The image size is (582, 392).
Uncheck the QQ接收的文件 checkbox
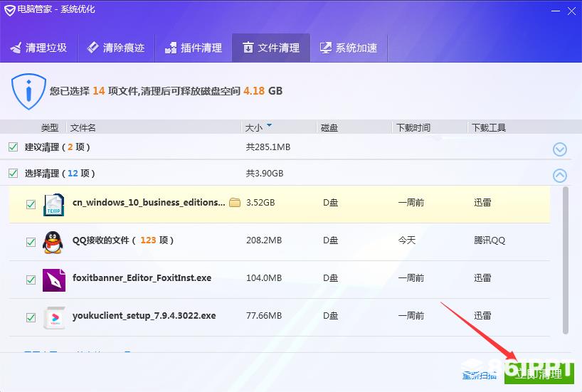[31, 243]
